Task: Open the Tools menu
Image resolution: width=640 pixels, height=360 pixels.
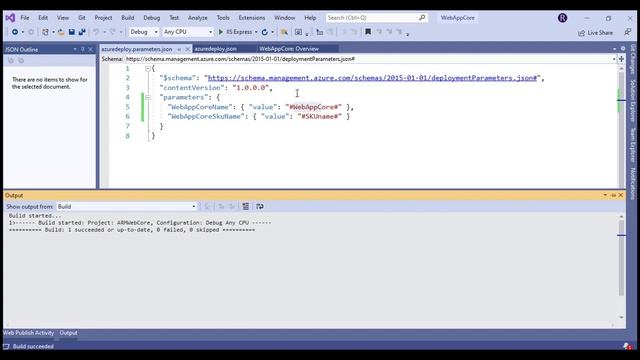Action: (x=223, y=18)
